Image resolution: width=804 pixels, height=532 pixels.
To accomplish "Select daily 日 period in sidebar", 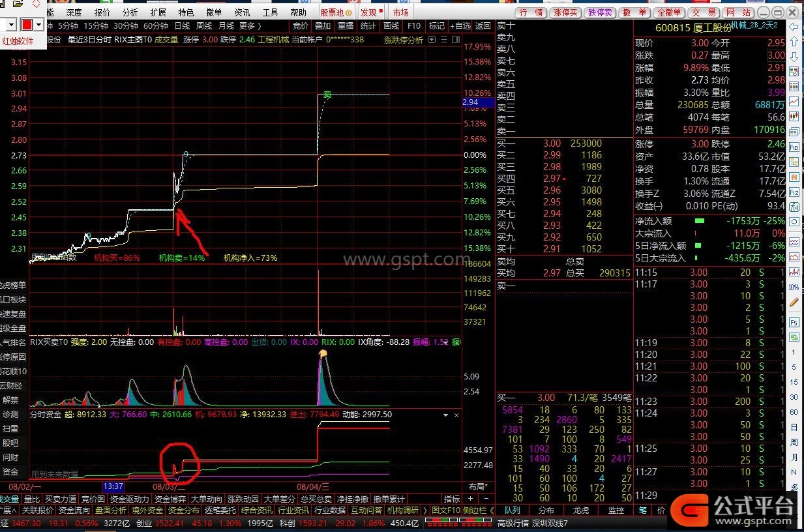I will click(794, 428).
